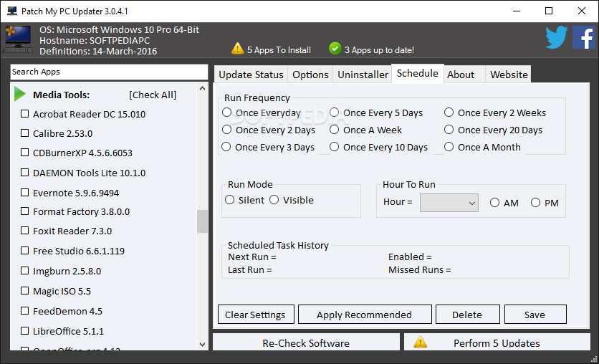Tick the Free Studio 6.6.1.119 checkbox
The image size is (599, 364).
coord(24,251)
